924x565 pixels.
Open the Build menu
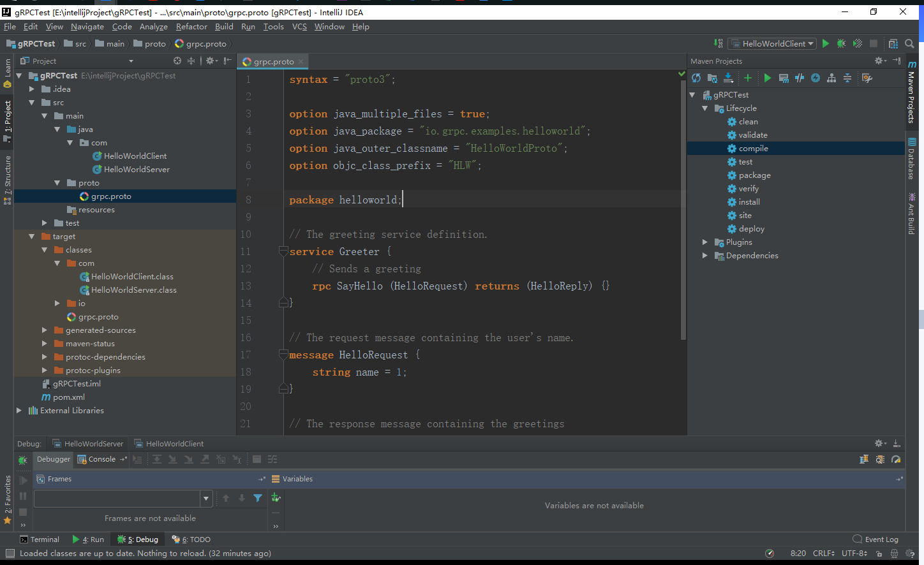(224, 26)
